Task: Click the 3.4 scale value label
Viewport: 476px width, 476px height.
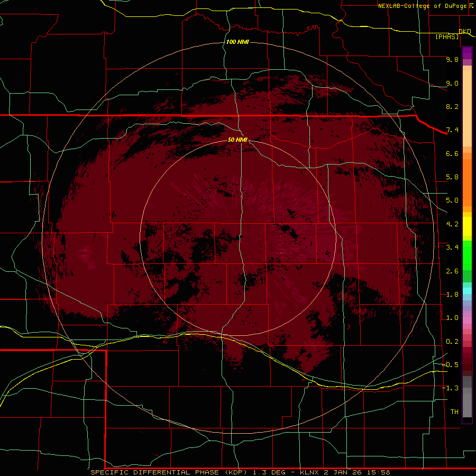Action: 452,248
